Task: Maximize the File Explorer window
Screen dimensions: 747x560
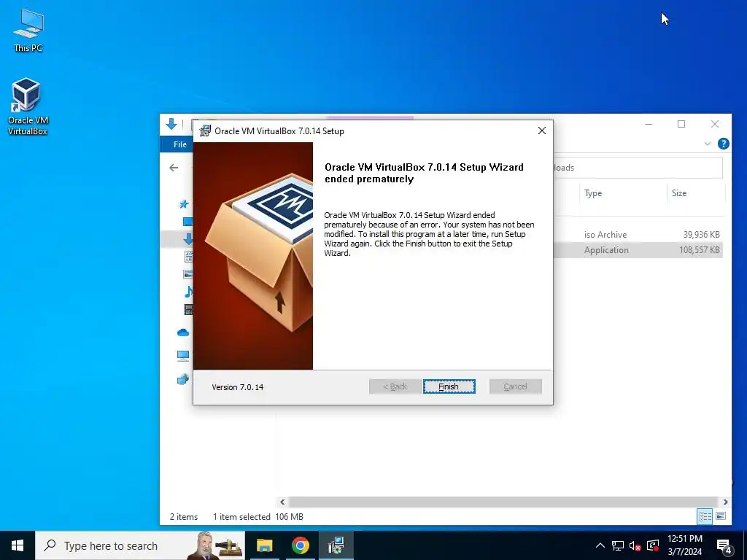Action: [x=681, y=124]
